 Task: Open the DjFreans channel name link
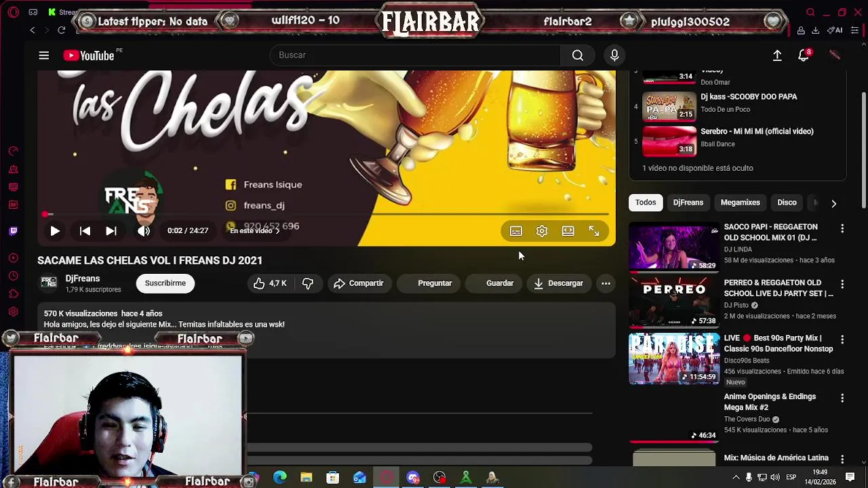(82, 279)
